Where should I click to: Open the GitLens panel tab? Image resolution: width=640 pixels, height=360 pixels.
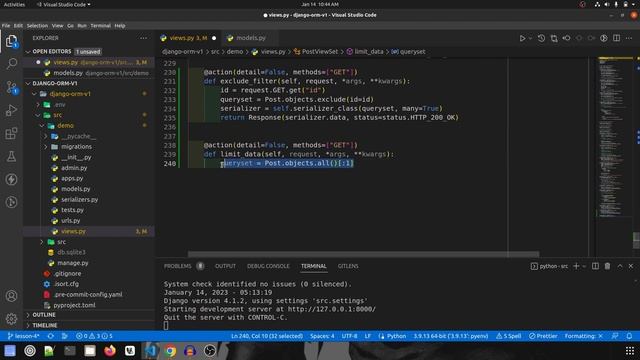click(x=348, y=266)
